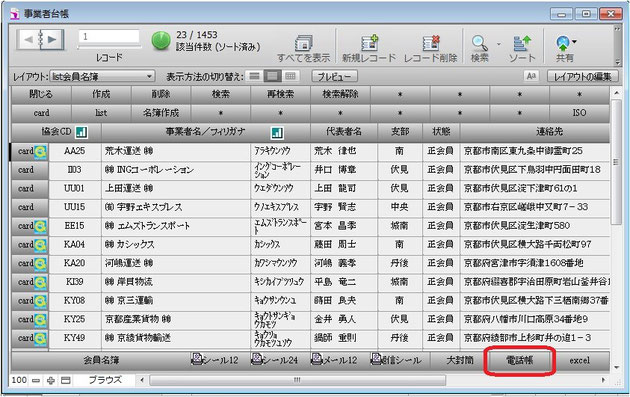Sort by 協会CD column chart icon

tap(82, 132)
